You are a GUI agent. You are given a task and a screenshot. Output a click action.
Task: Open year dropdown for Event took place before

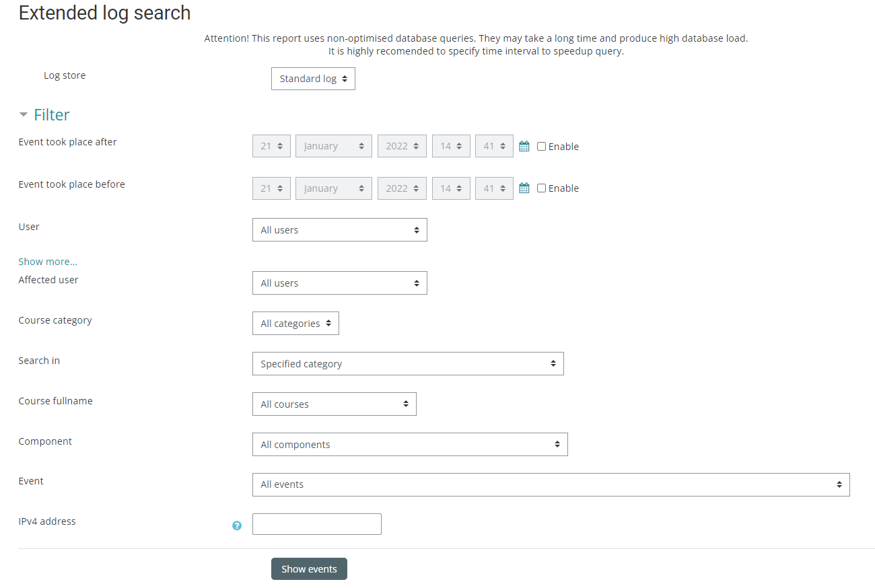pyautogui.click(x=402, y=188)
